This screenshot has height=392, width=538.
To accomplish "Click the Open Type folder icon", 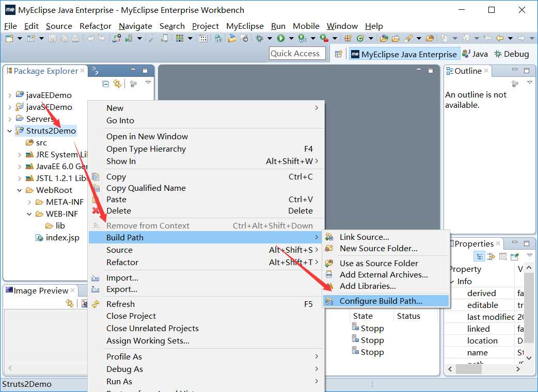I will click(384, 38).
